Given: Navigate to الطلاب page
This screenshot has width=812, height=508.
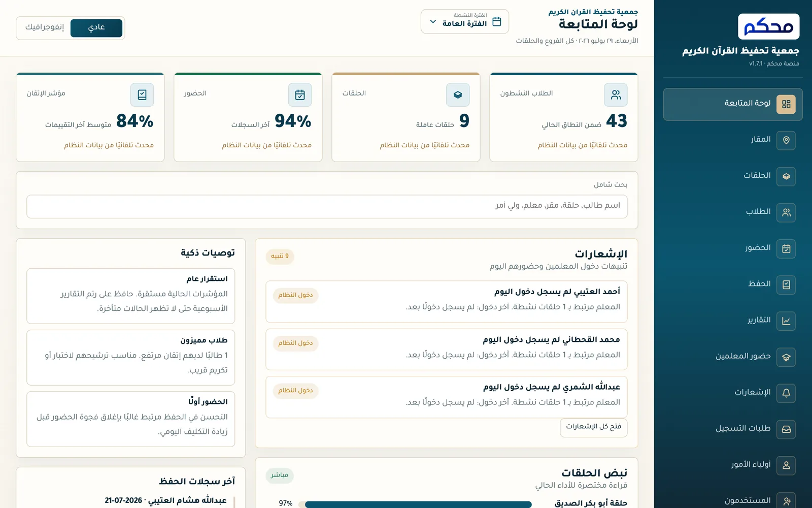Looking at the screenshot, I should (733, 212).
